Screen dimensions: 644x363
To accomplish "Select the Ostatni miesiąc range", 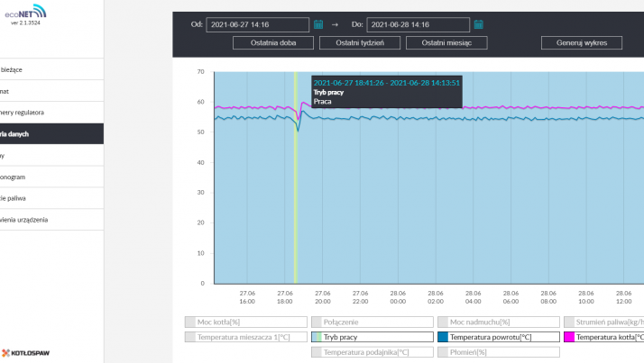I will (x=446, y=42).
